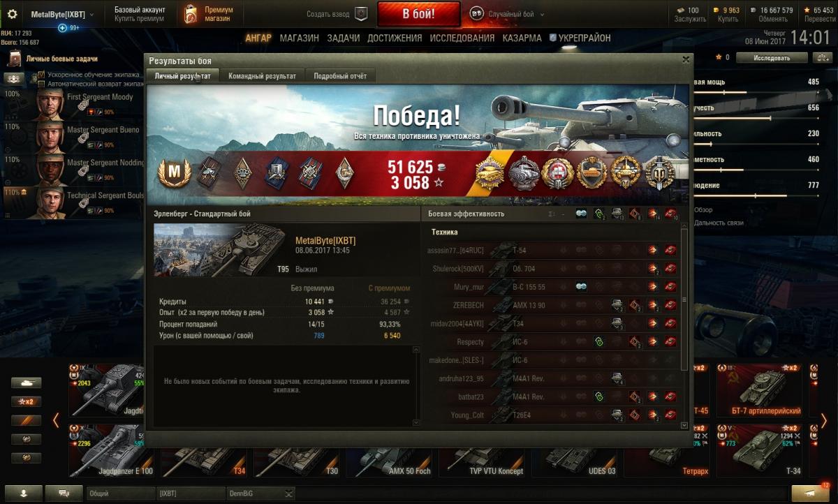Expand the Случайный бой mode dropdown
Image resolution: width=838 pixels, height=504 pixels.
506,14
